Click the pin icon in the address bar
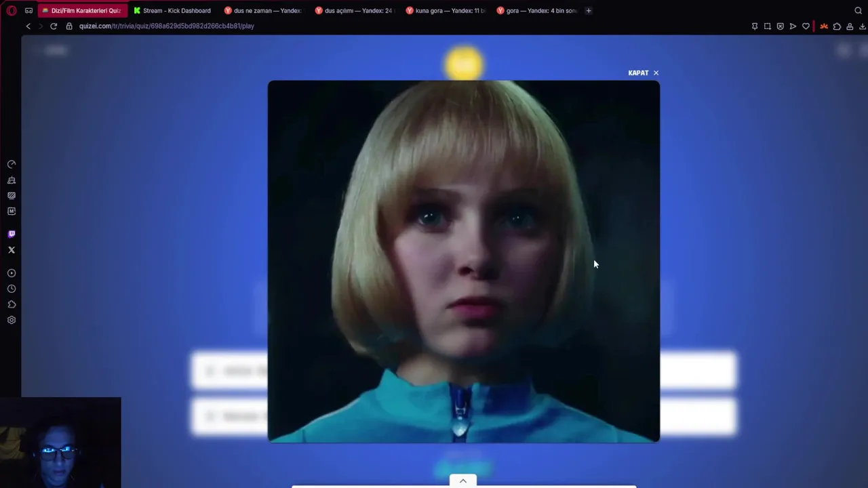Image resolution: width=868 pixels, height=488 pixels. click(x=755, y=26)
